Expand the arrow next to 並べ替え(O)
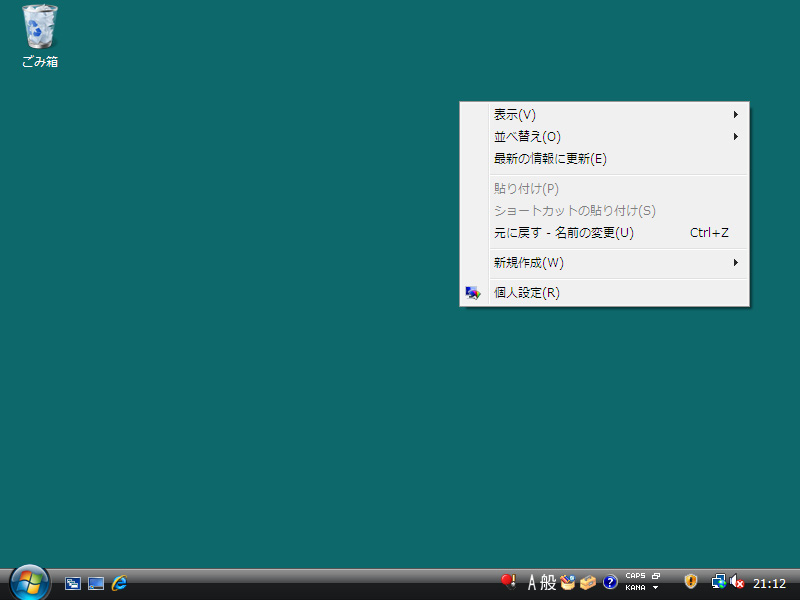Image resolution: width=800 pixels, height=600 pixels. pos(736,137)
